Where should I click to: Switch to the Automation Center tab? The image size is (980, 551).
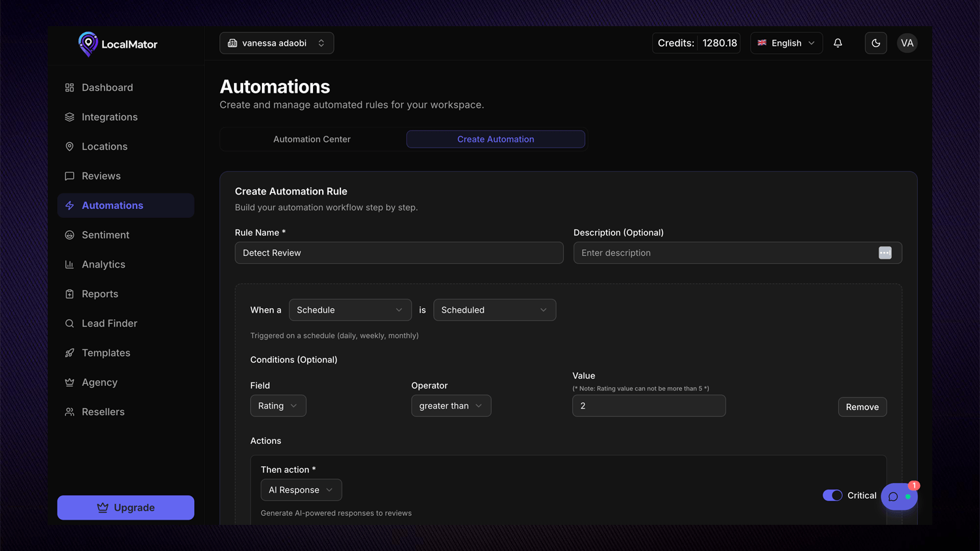312,139
